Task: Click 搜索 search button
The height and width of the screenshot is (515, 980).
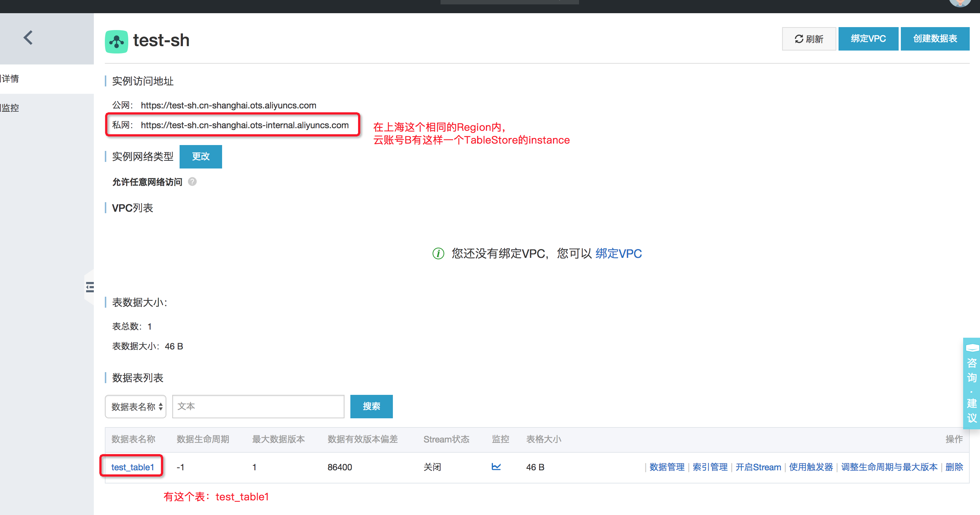Action: 372,406
